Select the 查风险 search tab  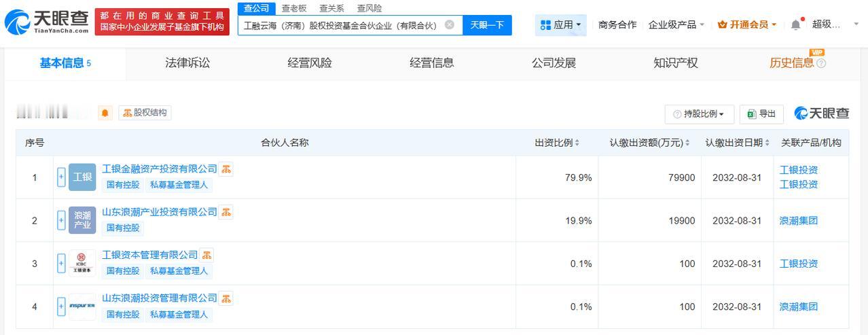tap(369, 8)
